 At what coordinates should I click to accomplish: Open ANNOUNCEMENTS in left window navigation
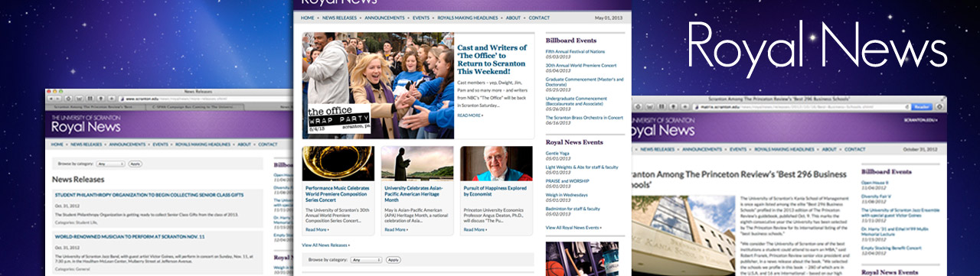tap(127, 144)
